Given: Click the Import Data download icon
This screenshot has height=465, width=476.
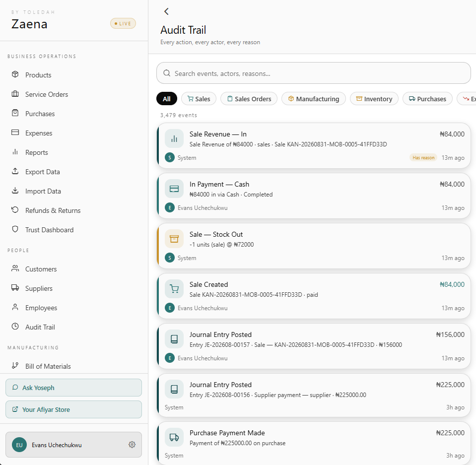Looking at the screenshot, I should pyautogui.click(x=15, y=191).
